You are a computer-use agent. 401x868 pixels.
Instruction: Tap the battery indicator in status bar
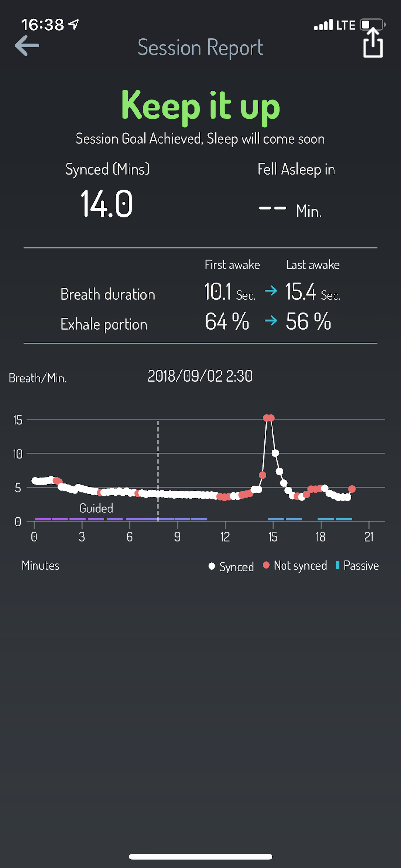(373, 25)
